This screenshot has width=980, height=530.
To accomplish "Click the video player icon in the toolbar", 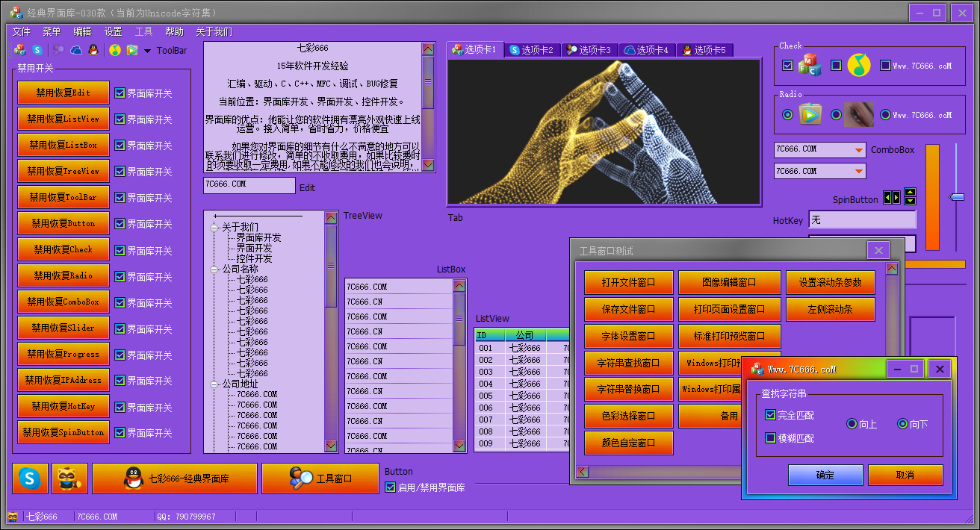I will point(132,51).
